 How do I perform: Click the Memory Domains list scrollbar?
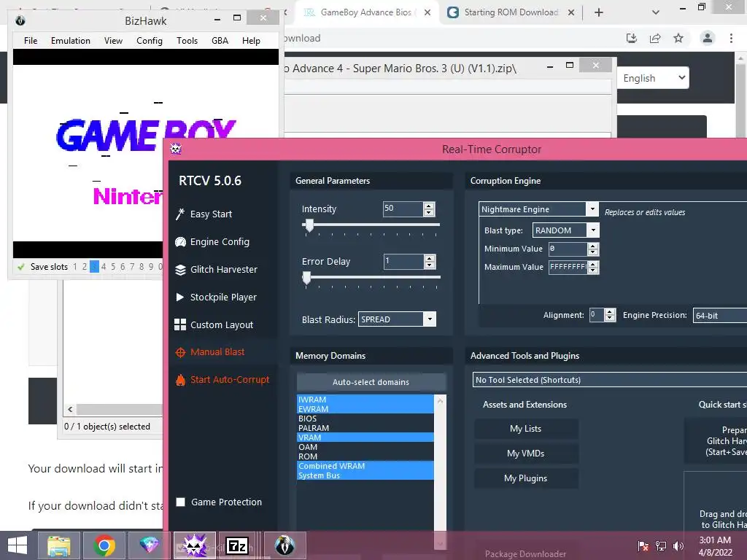coord(440,472)
